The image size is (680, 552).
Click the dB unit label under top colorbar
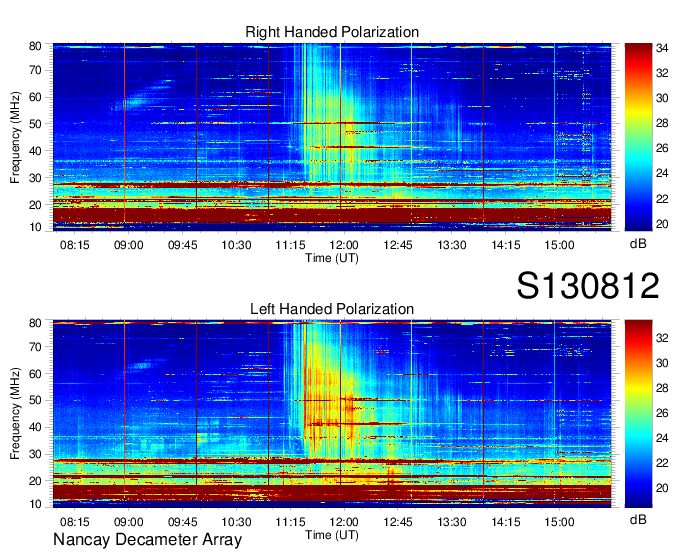tap(638, 244)
